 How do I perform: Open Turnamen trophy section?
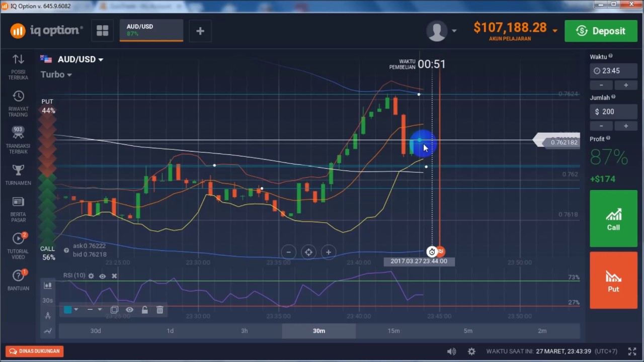point(18,175)
